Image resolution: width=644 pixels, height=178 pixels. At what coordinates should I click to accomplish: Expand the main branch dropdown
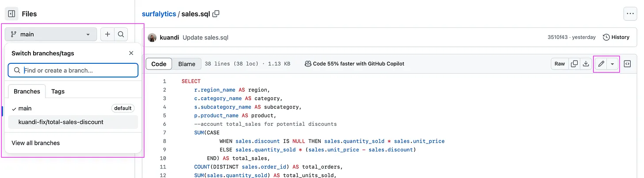51,34
